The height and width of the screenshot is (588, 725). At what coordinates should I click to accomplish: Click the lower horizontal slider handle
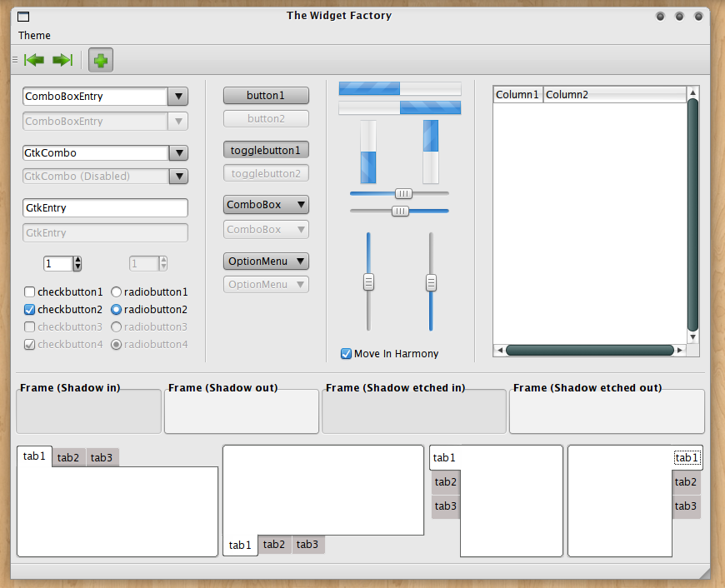pos(400,212)
